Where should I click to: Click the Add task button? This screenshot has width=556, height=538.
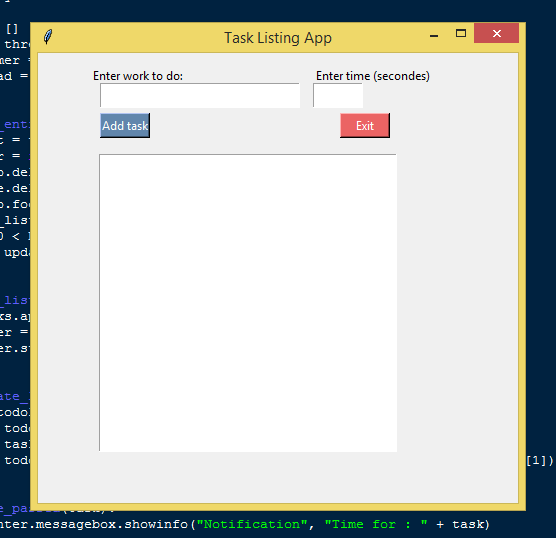click(x=125, y=126)
